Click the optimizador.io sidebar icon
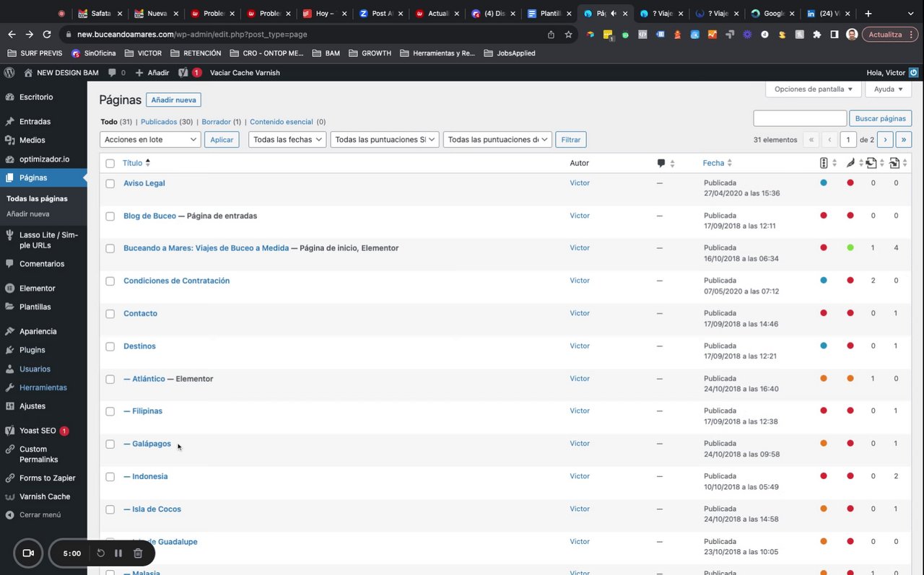Image resolution: width=924 pixels, height=575 pixels. tap(9, 159)
